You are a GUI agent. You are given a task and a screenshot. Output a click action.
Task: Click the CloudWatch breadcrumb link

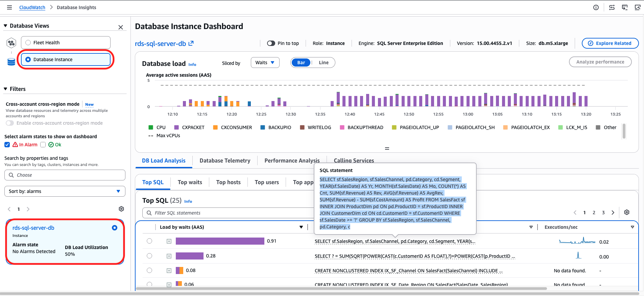(x=32, y=7)
